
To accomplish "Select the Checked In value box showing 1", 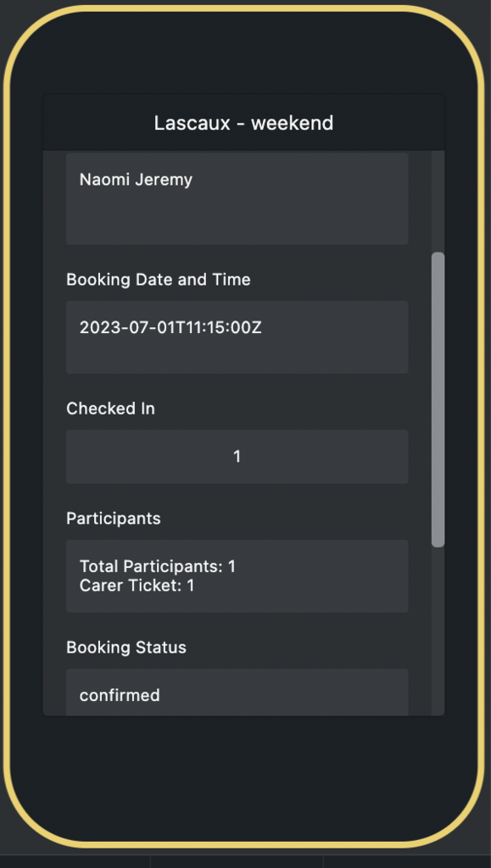I will (x=237, y=457).
